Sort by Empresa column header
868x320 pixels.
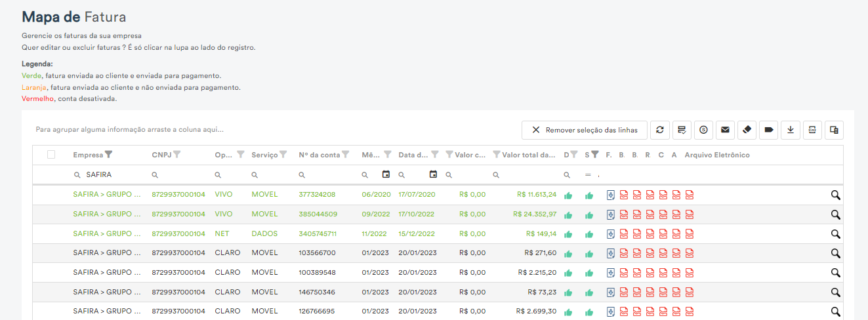pos(88,155)
